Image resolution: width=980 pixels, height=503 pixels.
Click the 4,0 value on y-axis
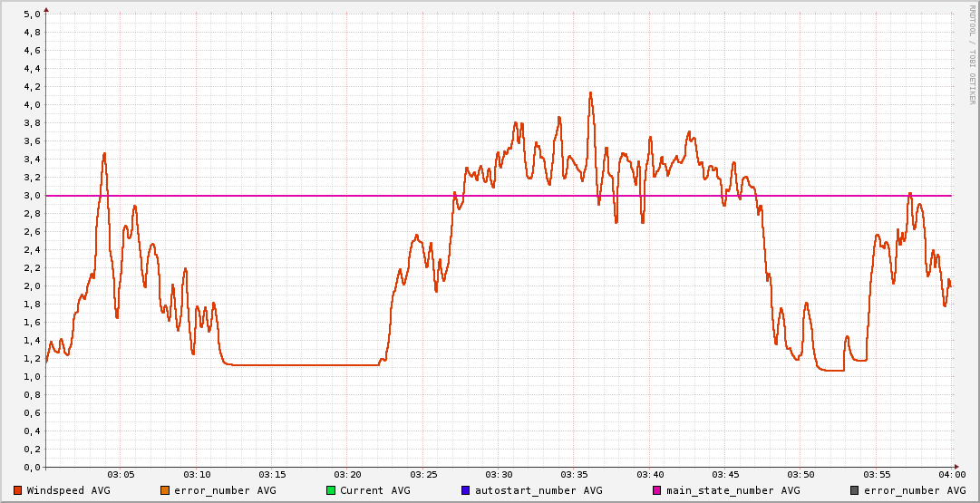(x=34, y=105)
